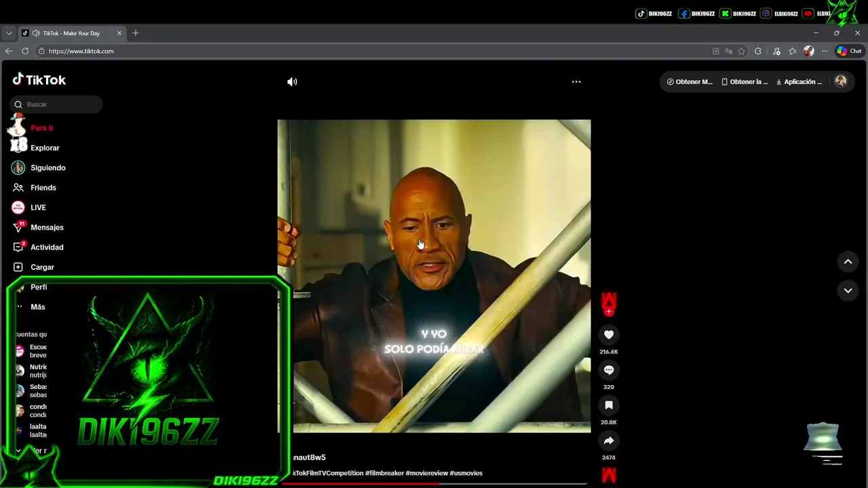Save the video with bookmark icon
The height and width of the screenshot is (488, 868).
pos(609,405)
